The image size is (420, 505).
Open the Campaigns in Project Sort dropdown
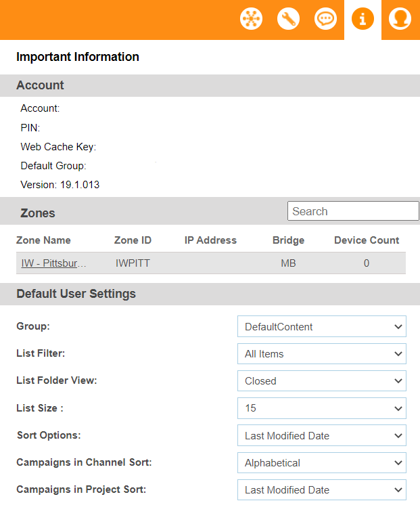click(322, 490)
